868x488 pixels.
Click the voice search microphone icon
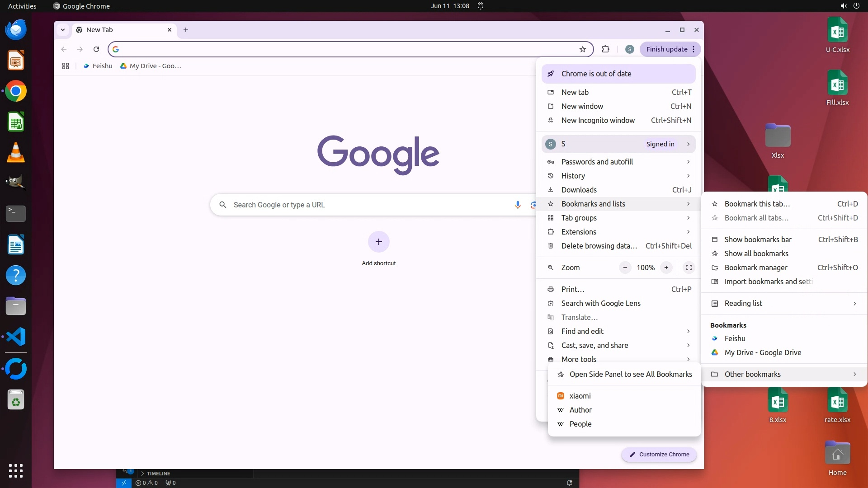click(x=518, y=205)
